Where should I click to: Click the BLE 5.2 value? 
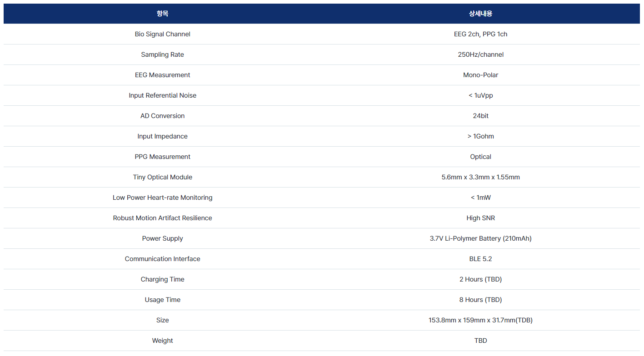(x=480, y=259)
